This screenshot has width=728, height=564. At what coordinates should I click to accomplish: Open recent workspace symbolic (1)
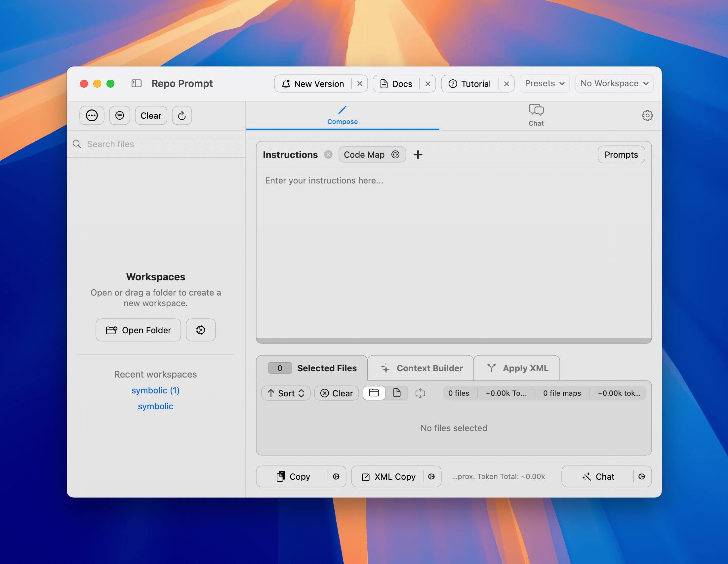(155, 390)
